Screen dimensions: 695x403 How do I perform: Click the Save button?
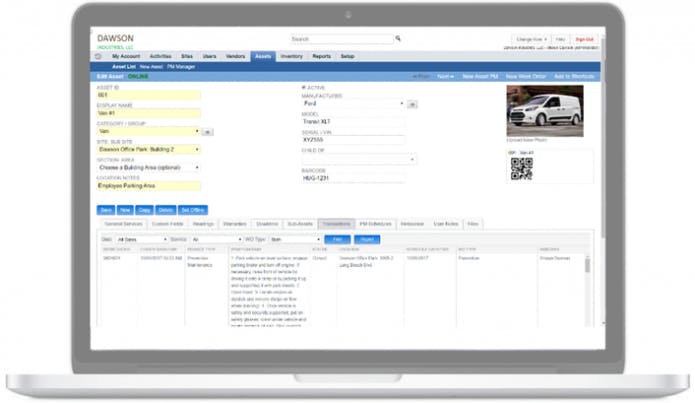(106, 210)
